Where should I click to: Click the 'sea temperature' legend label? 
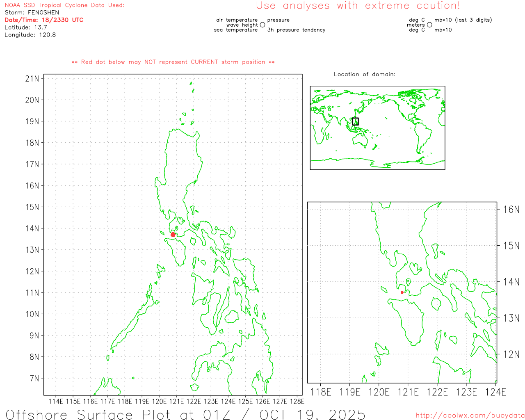[x=236, y=30]
